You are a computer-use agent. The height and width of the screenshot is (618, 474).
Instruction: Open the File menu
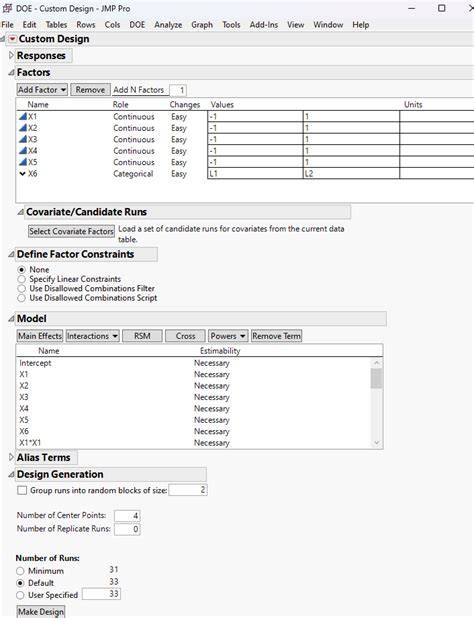(x=7, y=24)
